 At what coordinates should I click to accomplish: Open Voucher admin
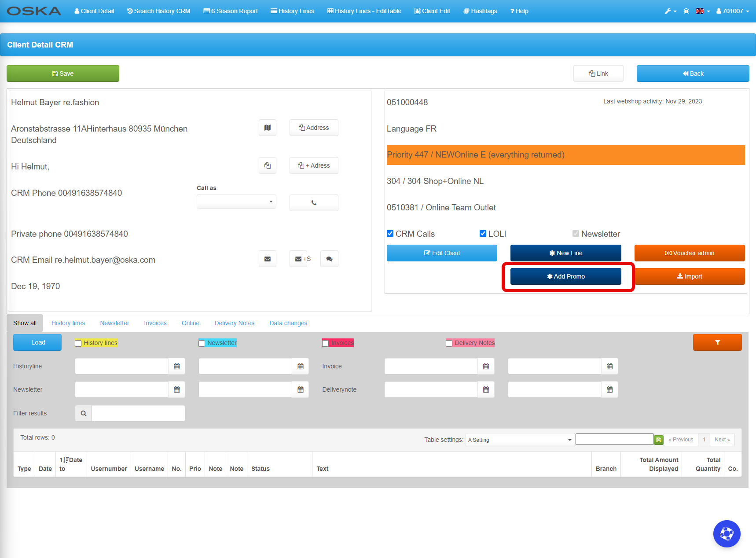690,253
